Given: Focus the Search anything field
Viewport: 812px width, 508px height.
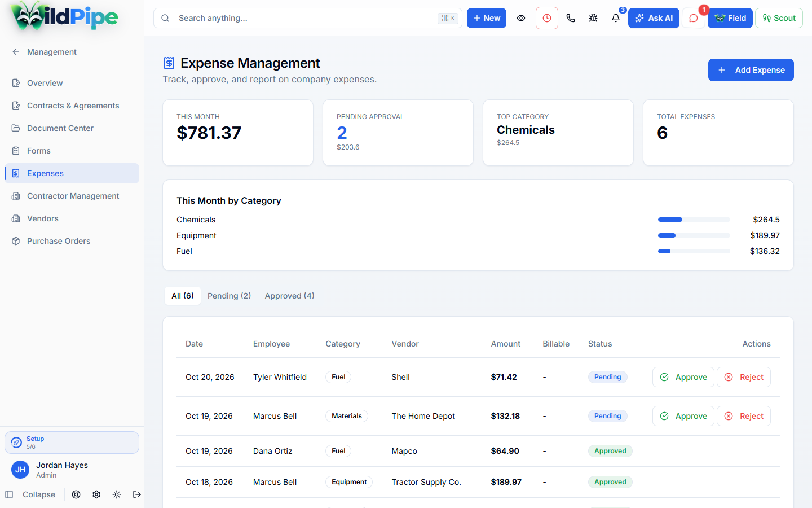Looking at the screenshot, I should point(308,18).
